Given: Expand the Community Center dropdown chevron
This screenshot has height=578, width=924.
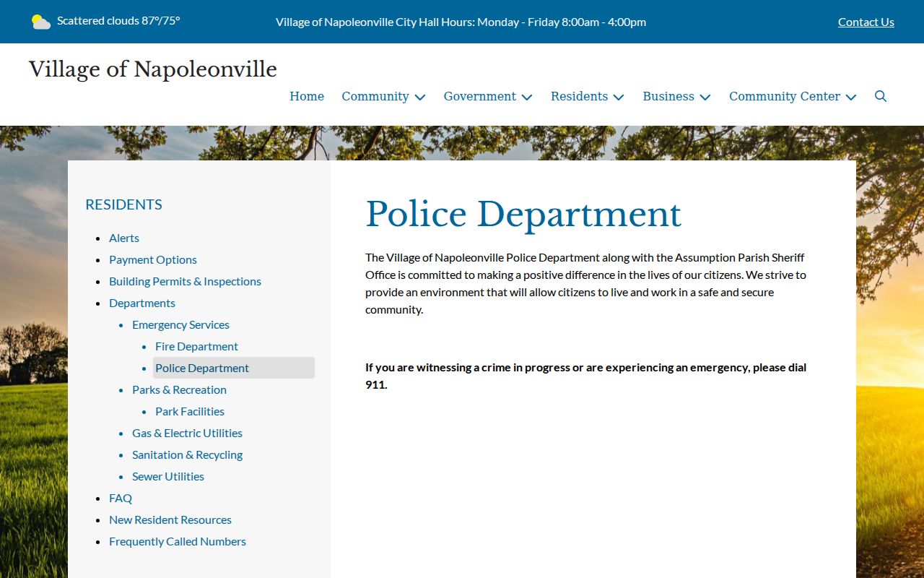Looking at the screenshot, I should coord(851,97).
